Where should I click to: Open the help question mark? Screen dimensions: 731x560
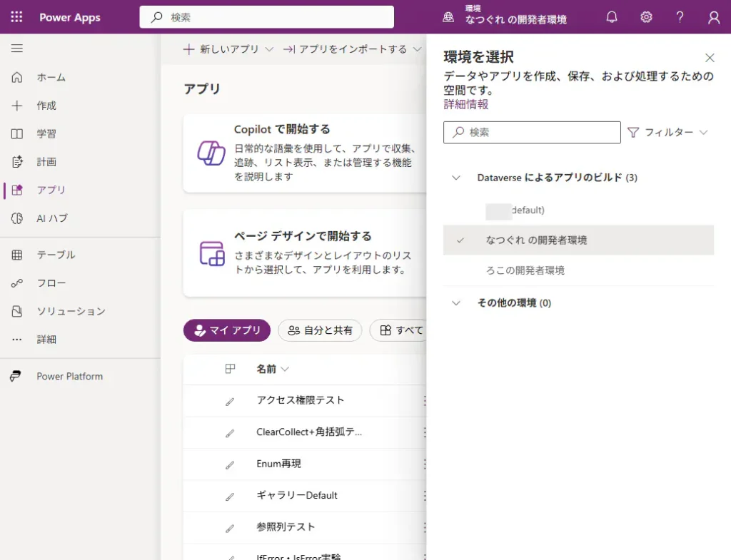point(680,17)
